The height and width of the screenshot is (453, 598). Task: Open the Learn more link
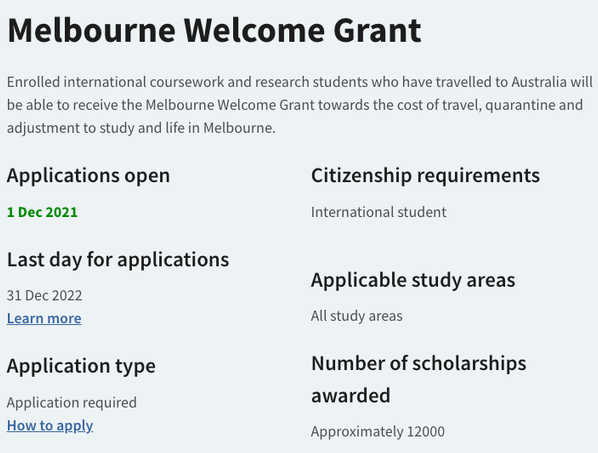44,318
